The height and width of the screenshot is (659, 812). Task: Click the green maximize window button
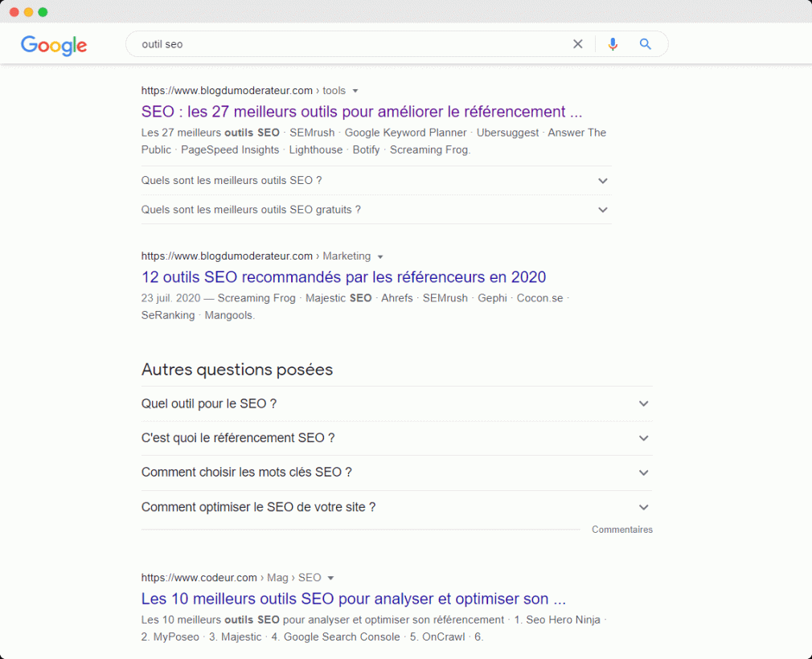(x=43, y=12)
